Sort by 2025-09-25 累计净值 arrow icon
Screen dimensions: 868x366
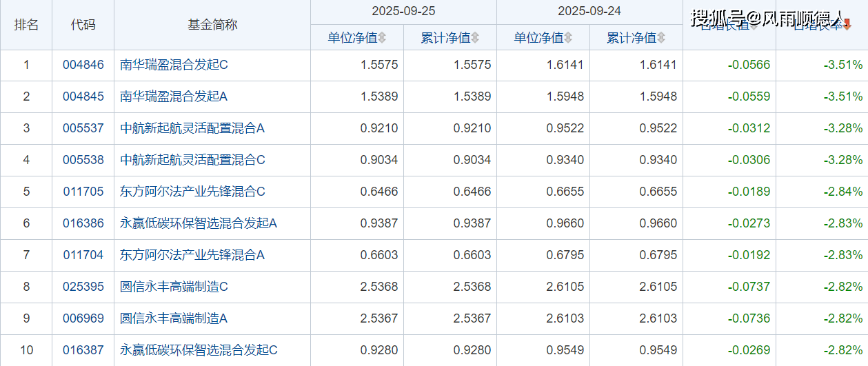click(x=475, y=38)
